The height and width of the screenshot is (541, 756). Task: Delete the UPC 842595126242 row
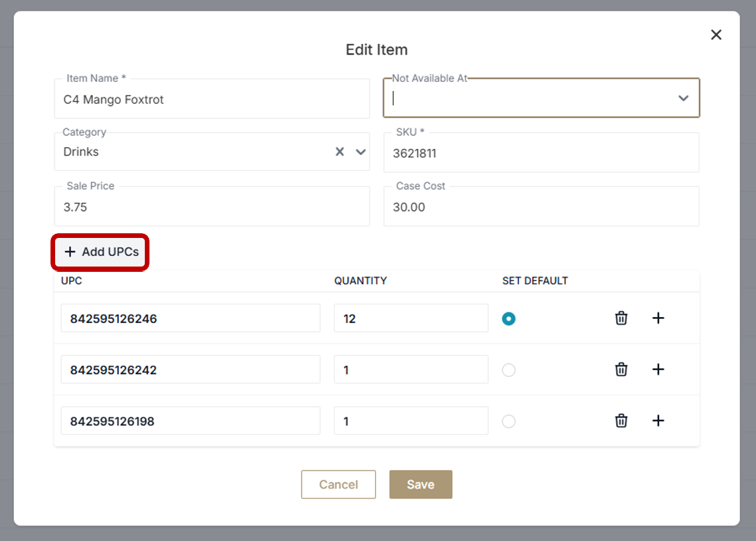pyautogui.click(x=621, y=370)
